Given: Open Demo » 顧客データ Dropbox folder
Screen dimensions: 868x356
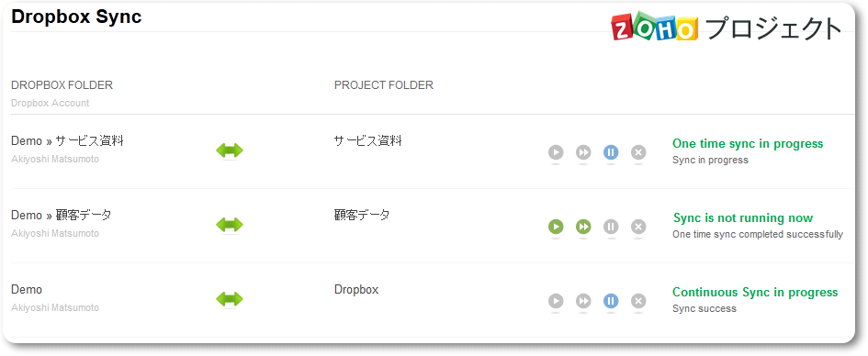Looking at the screenshot, I should click(x=61, y=215).
